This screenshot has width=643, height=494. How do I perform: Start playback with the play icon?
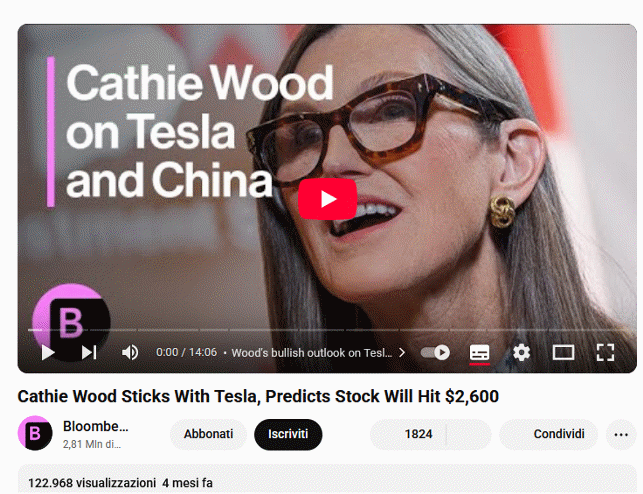pyautogui.click(x=48, y=353)
